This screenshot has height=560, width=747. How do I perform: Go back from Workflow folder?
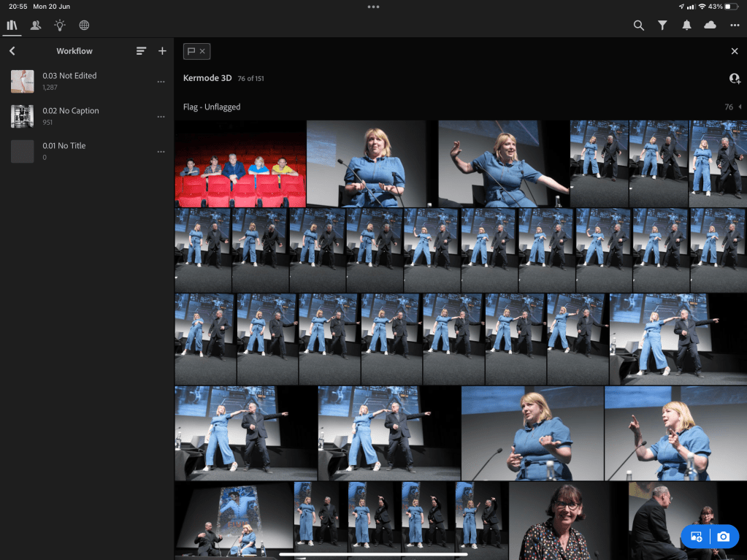click(12, 51)
